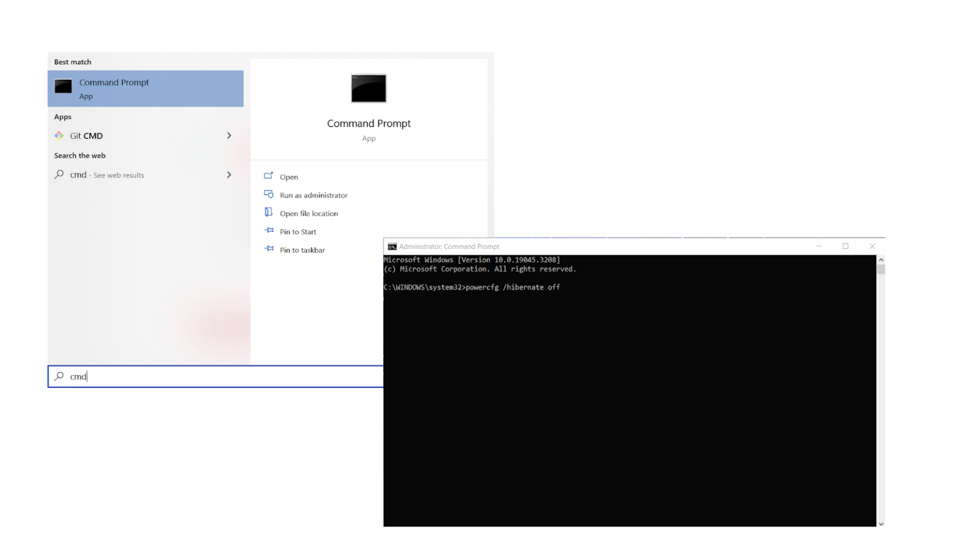Click the Command Prompt title bar icon
Viewport: 980px width, 556px height.
tap(391, 246)
